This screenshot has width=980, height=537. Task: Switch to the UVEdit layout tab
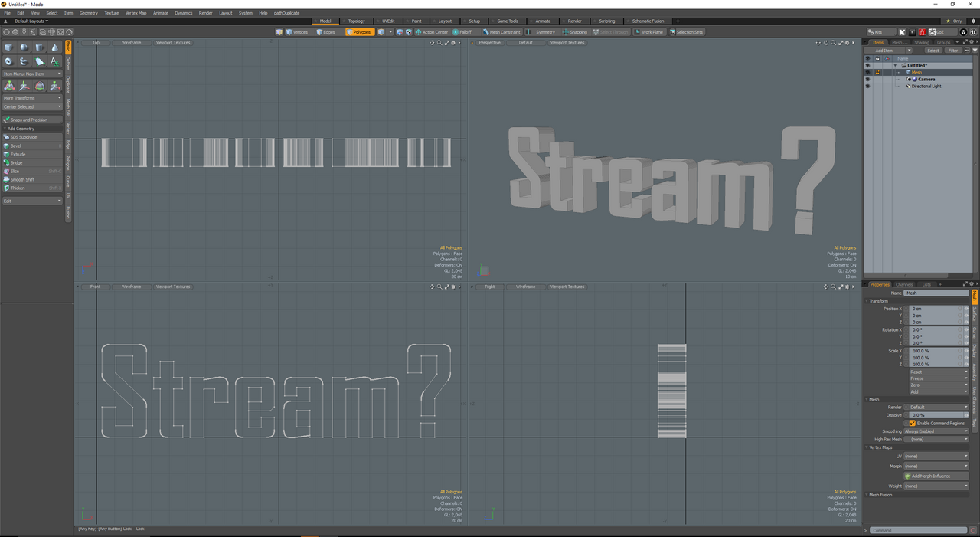point(388,21)
